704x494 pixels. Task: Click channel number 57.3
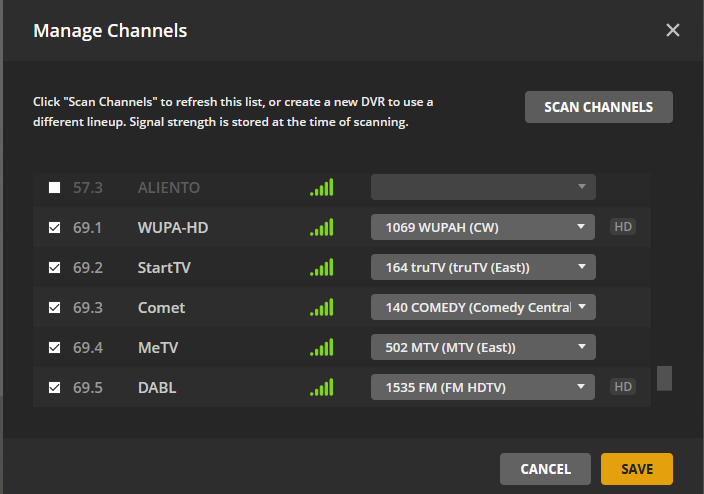pos(88,187)
